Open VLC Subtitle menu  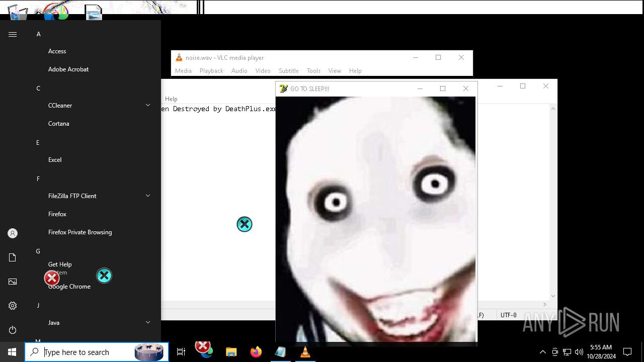click(x=289, y=71)
